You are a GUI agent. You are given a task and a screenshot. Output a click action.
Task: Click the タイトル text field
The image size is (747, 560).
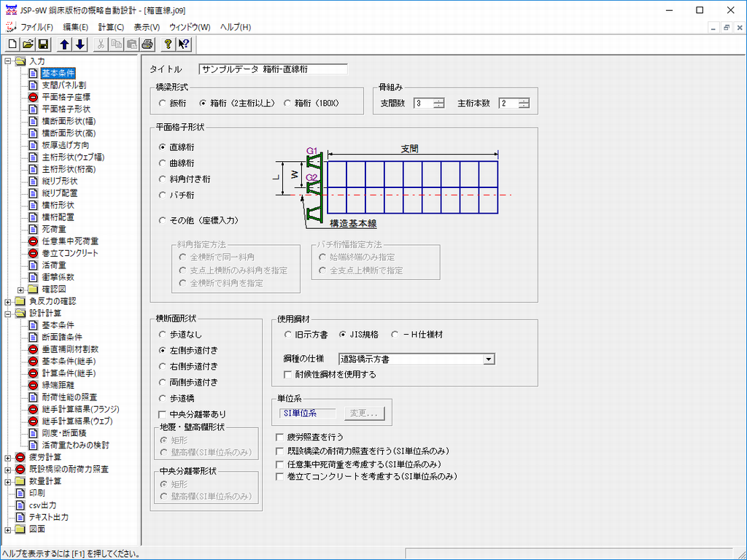point(273,69)
